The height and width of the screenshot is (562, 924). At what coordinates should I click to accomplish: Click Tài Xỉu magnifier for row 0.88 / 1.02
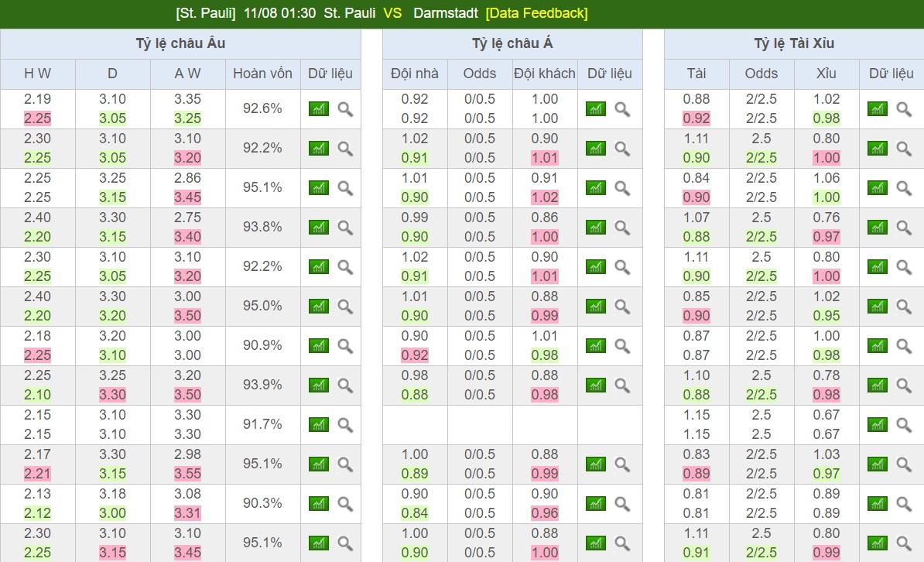pyautogui.click(x=904, y=109)
